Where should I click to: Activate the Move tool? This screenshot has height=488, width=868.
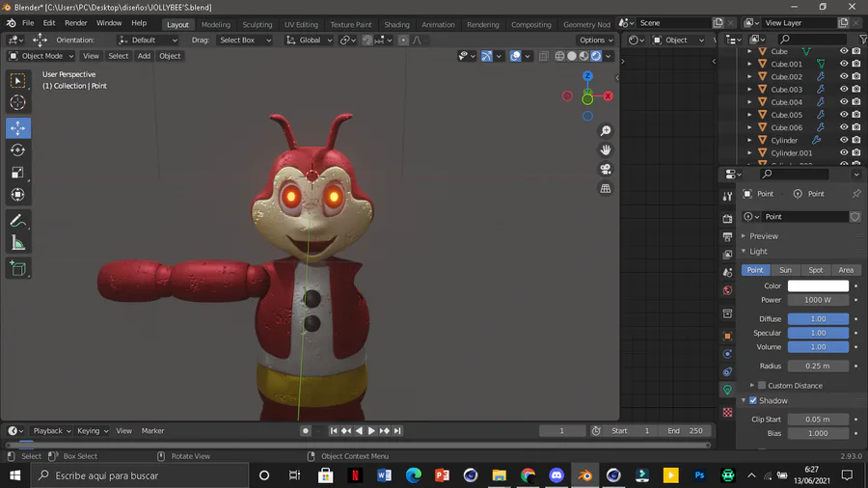coord(17,128)
